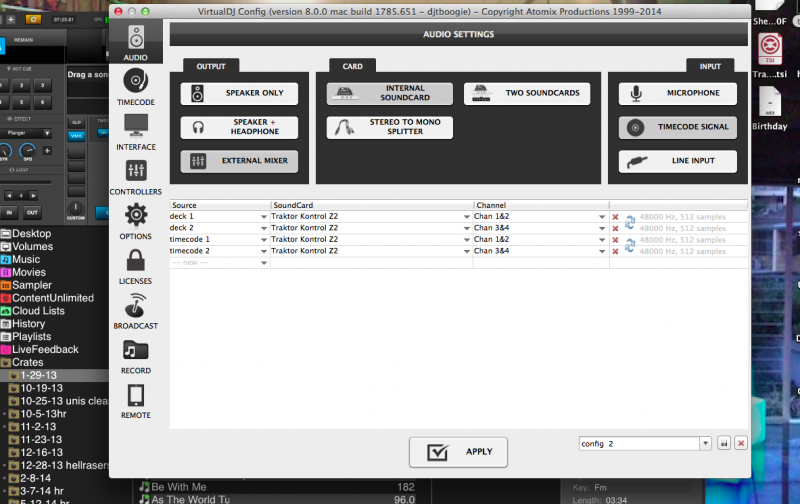Select External Mixer output
The width and height of the screenshot is (800, 504).
(239, 161)
